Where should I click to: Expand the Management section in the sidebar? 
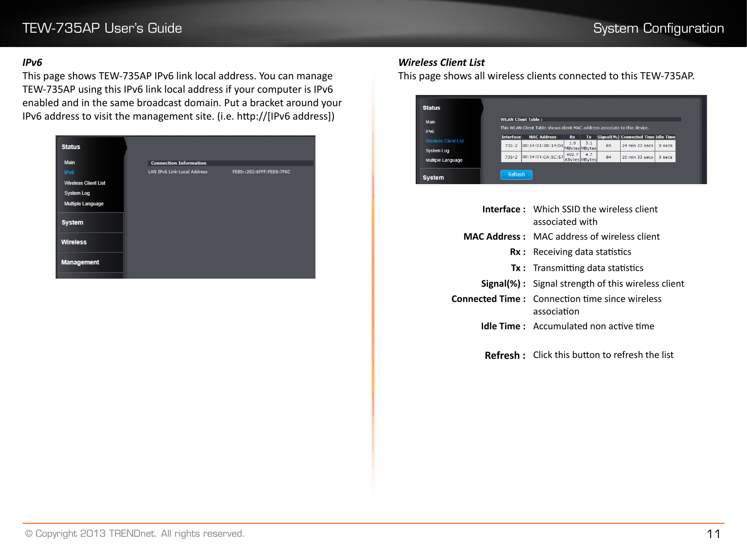pyautogui.click(x=90, y=262)
